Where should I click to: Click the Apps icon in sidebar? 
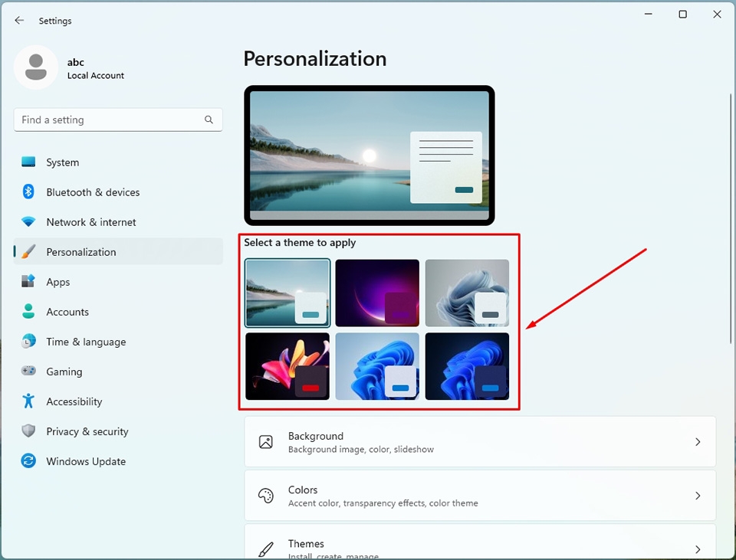click(28, 281)
